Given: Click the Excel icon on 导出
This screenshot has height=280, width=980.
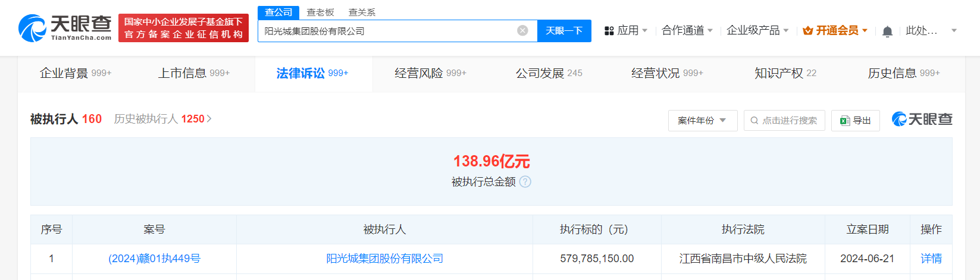Looking at the screenshot, I should pos(844,121).
